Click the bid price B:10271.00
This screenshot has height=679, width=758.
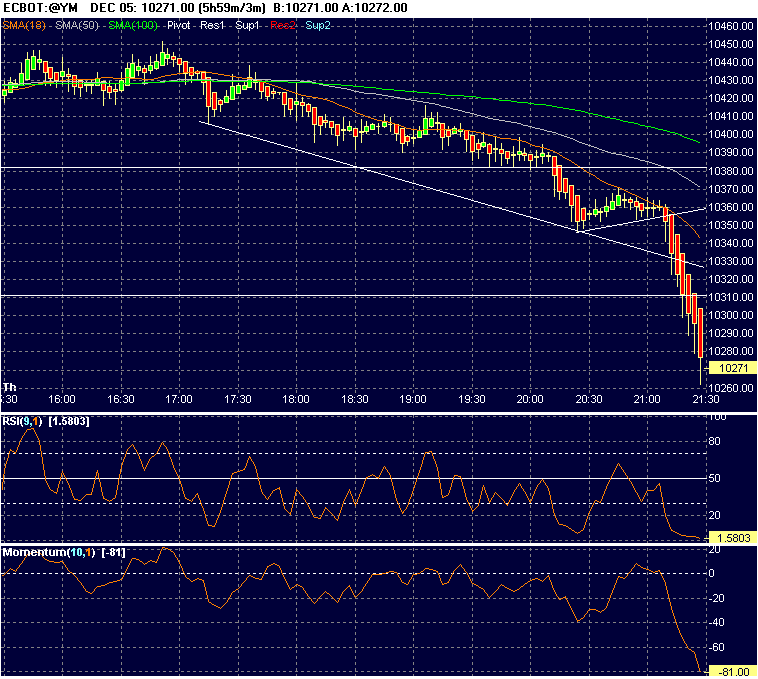pyautogui.click(x=306, y=8)
